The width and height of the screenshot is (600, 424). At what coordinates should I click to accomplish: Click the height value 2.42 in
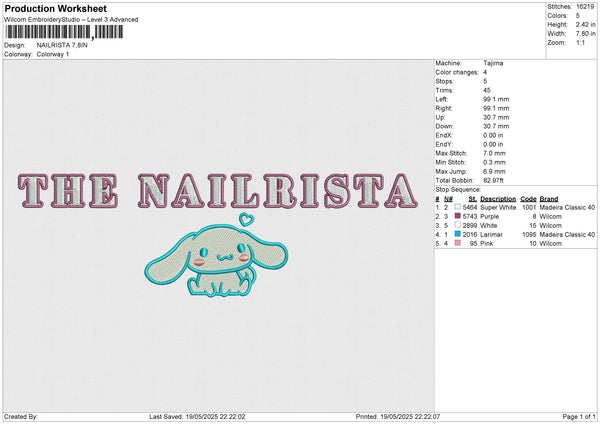[x=586, y=24]
